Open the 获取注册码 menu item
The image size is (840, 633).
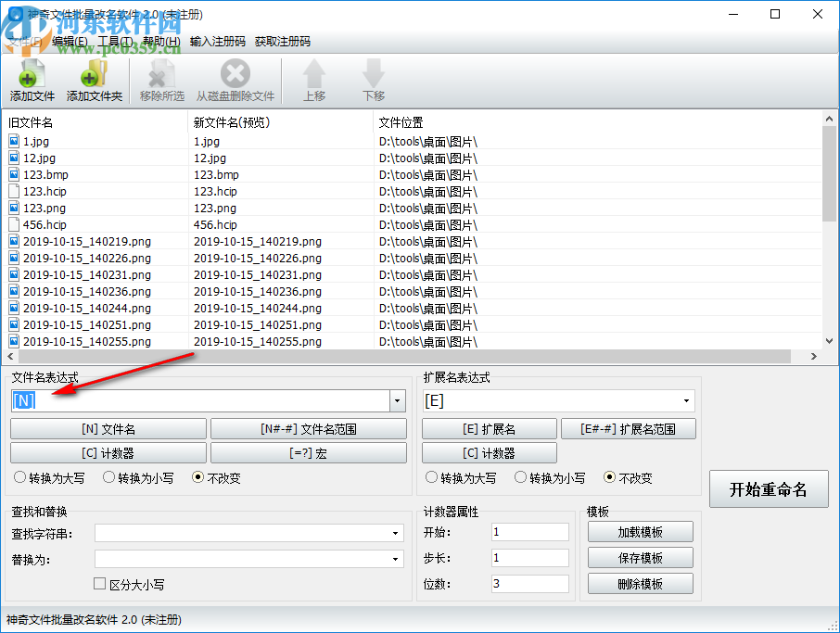click(x=283, y=41)
